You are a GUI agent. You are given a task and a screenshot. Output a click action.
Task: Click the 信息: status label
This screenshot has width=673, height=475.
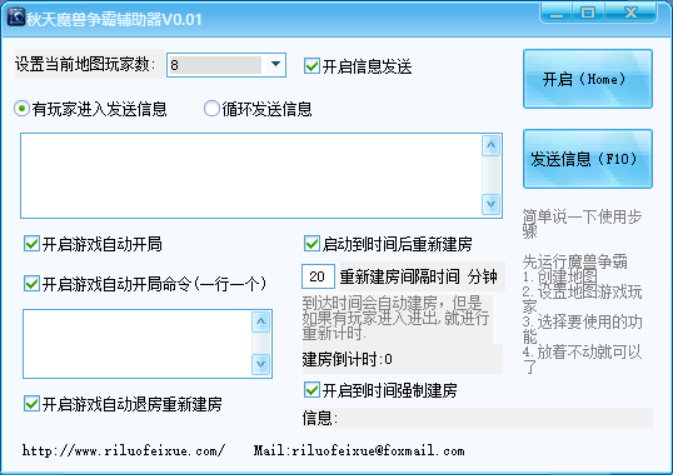[320, 418]
